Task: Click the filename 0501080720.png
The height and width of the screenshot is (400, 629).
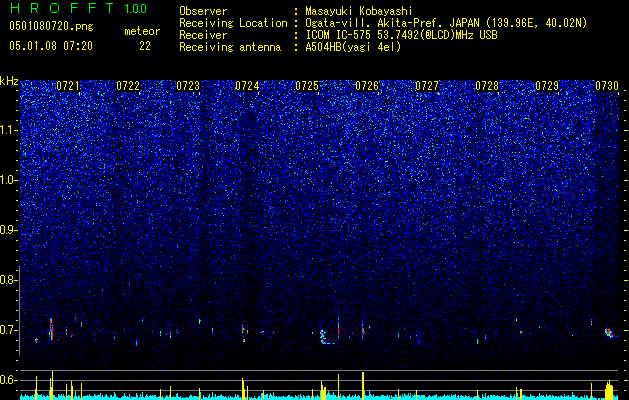Action: click(51, 26)
